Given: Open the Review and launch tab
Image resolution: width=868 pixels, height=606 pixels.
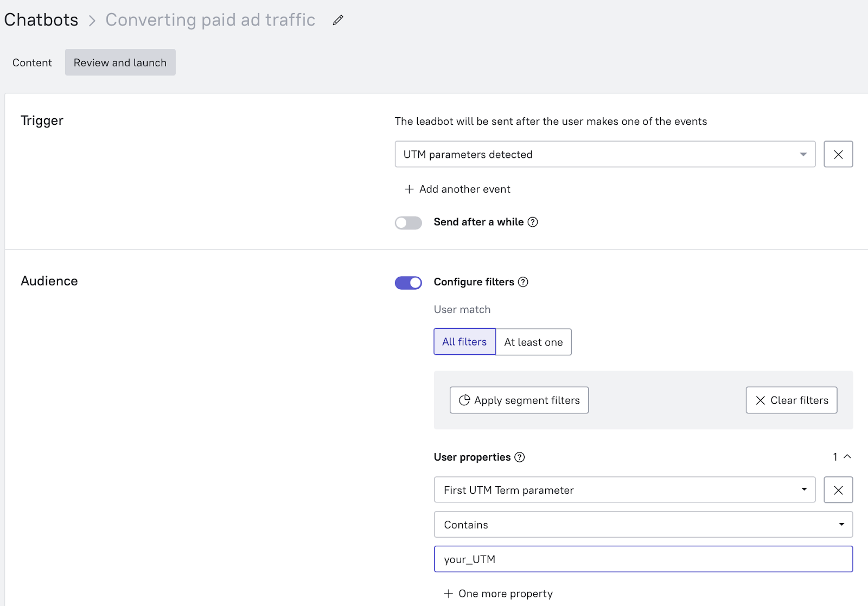Looking at the screenshot, I should click(120, 63).
